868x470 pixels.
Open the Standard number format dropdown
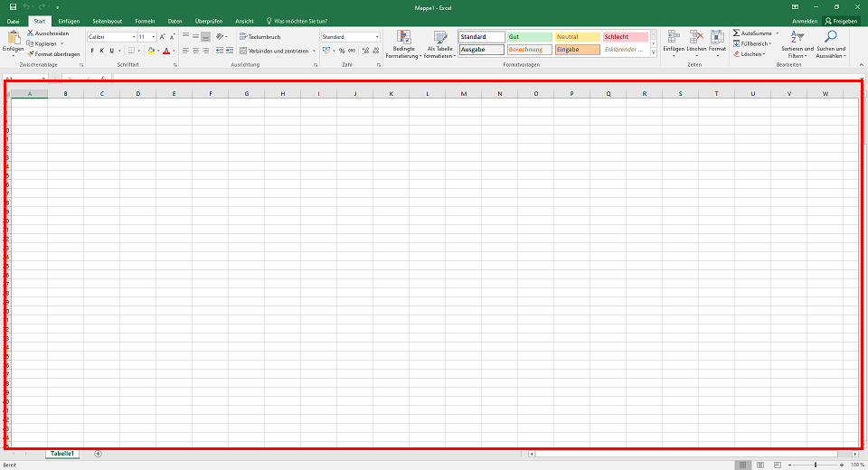[377, 37]
